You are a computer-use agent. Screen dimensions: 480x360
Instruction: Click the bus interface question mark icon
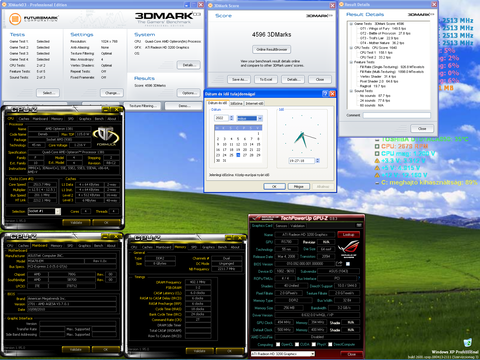[359, 278]
